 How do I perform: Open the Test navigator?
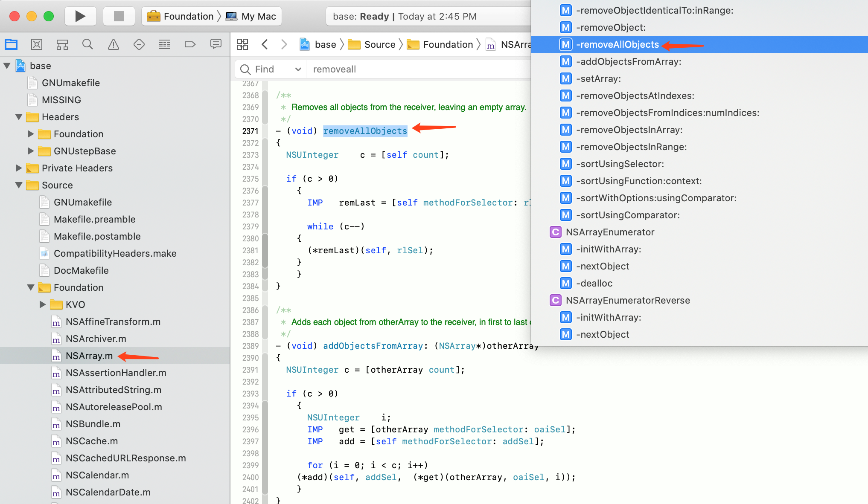(139, 44)
